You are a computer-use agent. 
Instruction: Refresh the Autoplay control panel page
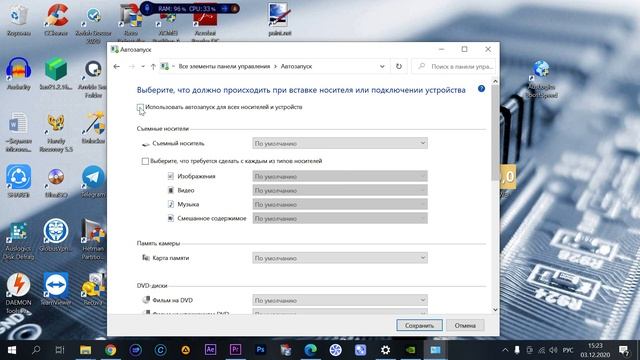click(399, 66)
